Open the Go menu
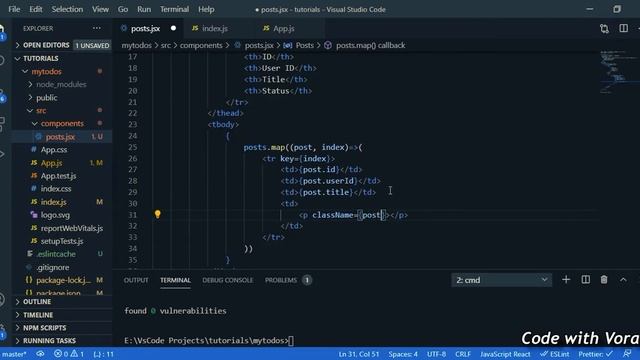The image size is (640, 360). (122, 9)
